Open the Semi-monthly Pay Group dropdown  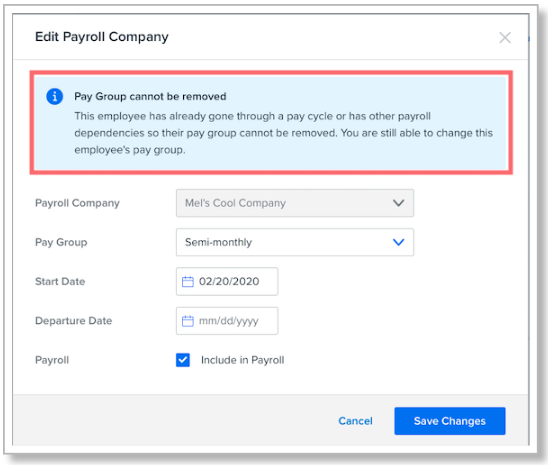click(x=295, y=242)
